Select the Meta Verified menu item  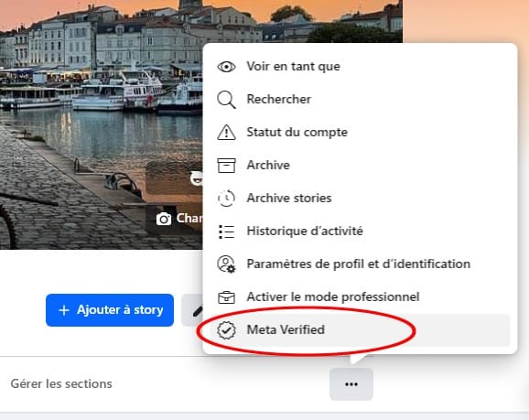360,330
